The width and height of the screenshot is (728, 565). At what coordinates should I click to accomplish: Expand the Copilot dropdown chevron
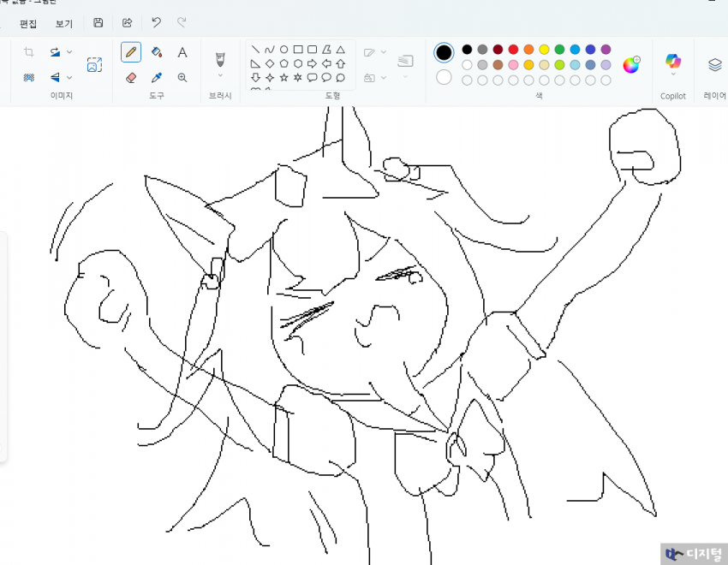pyautogui.click(x=672, y=74)
